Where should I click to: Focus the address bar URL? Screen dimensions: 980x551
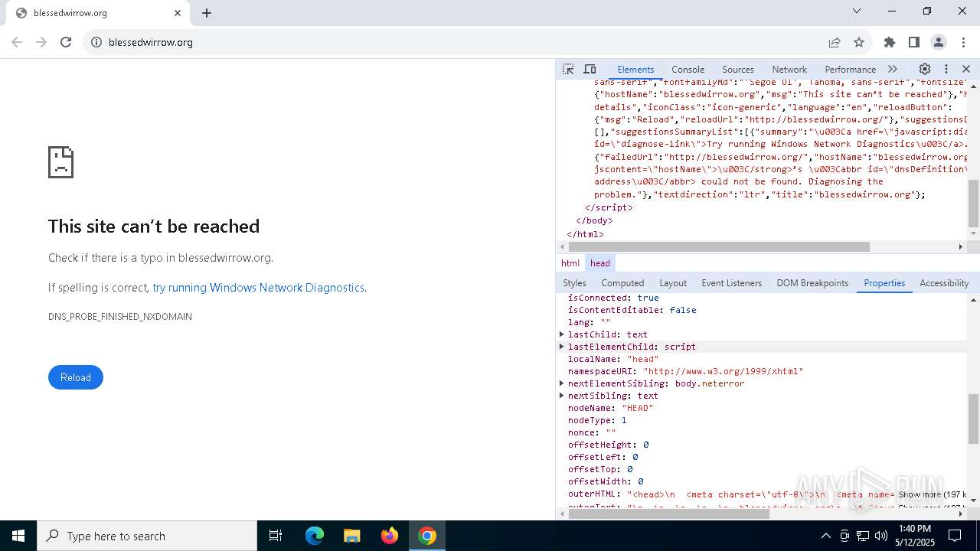click(x=151, y=42)
